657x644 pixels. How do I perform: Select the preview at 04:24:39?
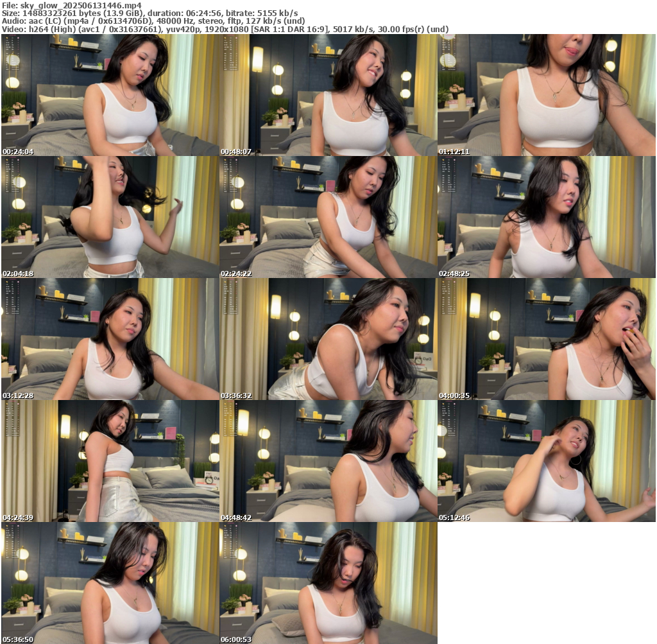point(110,461)
